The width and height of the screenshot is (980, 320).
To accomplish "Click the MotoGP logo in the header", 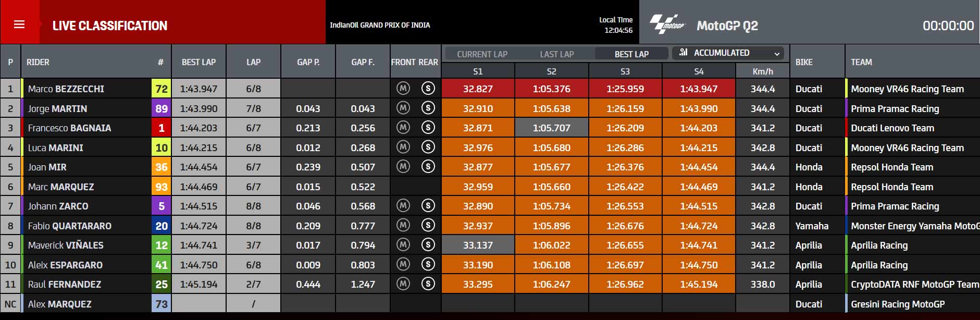I will [x=667, y=24].
